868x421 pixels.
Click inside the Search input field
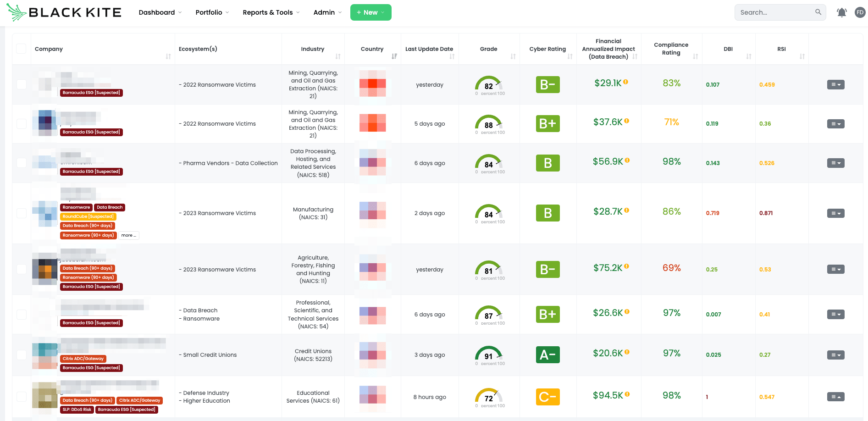tap(770, 12)
